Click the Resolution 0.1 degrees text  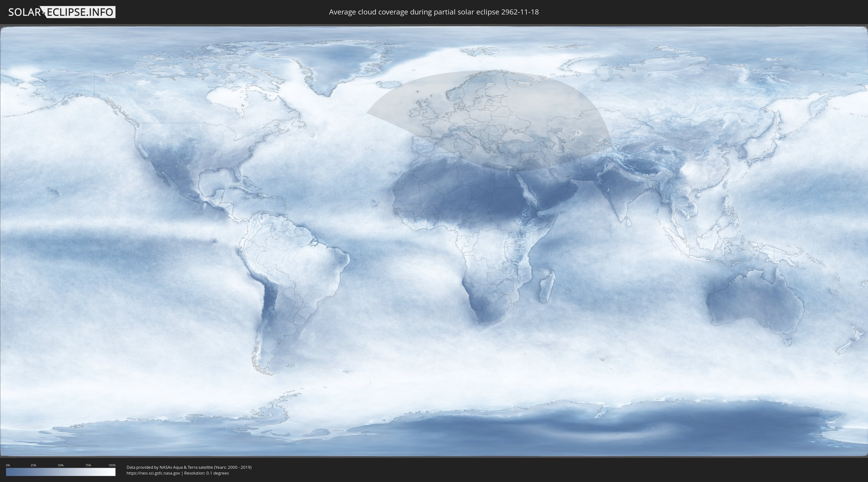tap(206, 473)
